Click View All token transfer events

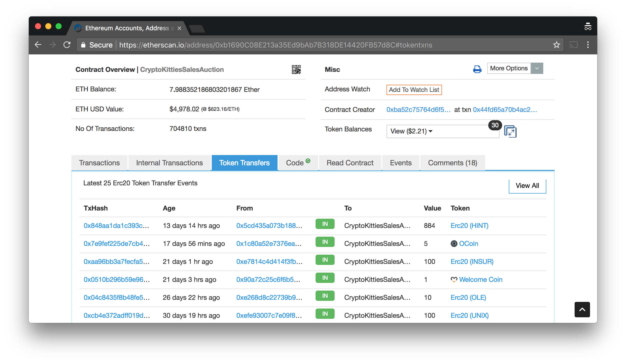click(527, 186)
